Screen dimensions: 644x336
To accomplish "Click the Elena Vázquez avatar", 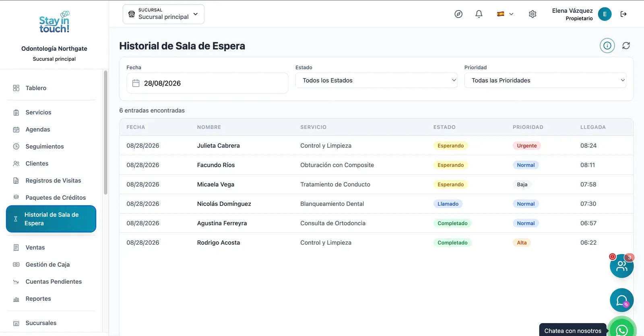I will pos(605,14).
